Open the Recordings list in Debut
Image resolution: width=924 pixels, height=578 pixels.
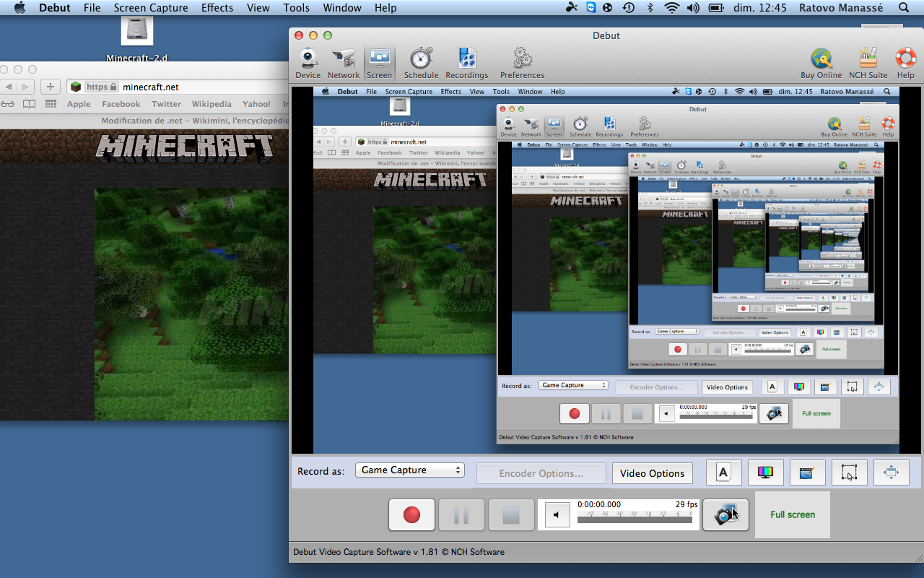[x=467, y=64]
